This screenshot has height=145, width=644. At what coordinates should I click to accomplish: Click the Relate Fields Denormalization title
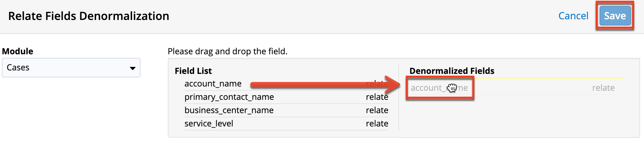point(89,16)
